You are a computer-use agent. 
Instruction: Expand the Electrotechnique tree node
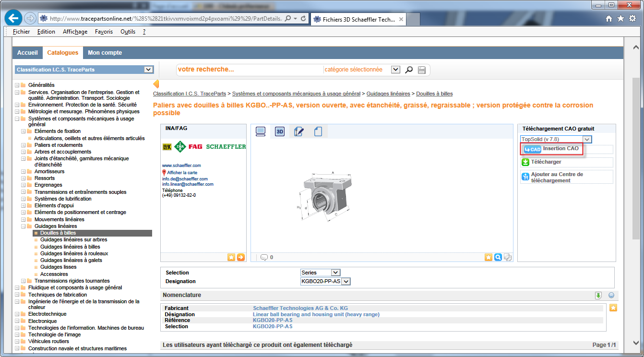click(x=17, y=314)
